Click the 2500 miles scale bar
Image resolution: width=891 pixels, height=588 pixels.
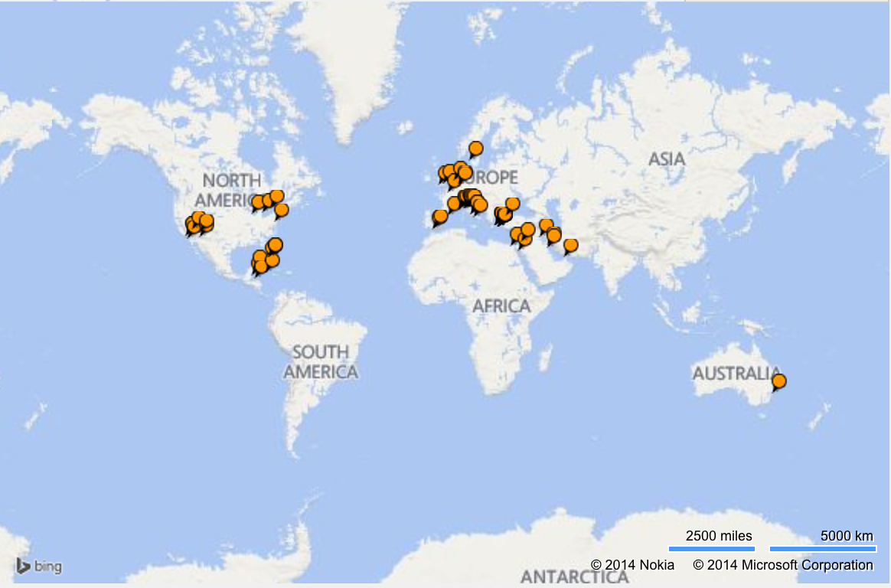[x=712, y=548]
